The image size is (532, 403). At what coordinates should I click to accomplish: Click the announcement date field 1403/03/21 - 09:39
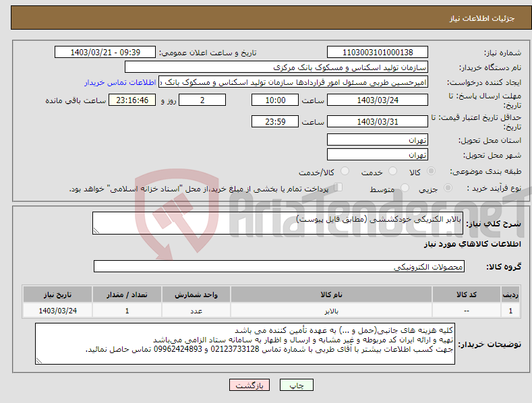pyautogui.click(x=105, y=53)
